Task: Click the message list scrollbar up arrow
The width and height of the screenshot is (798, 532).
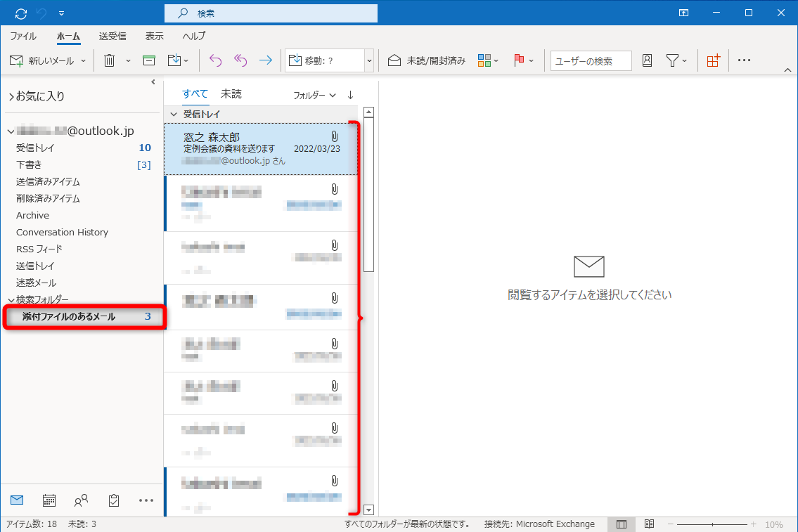Action: coord(369,112)
